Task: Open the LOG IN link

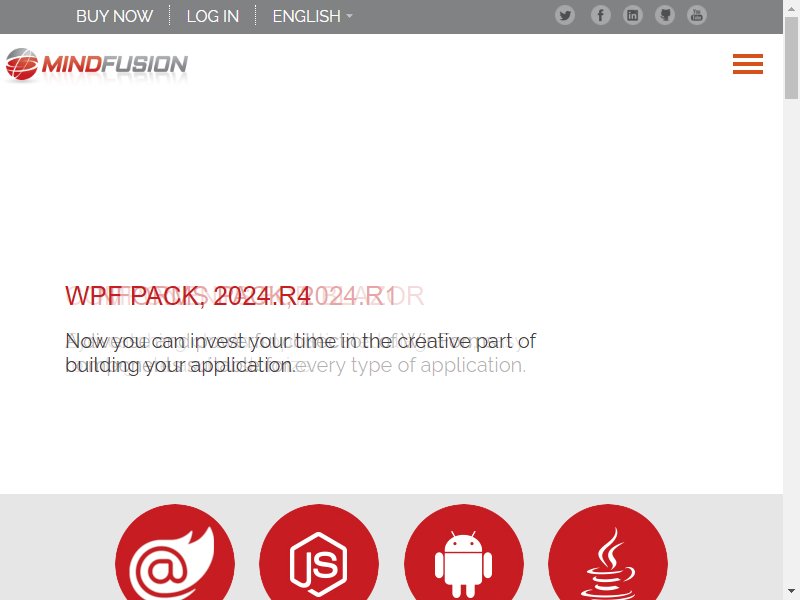Action: coord(213,16)
